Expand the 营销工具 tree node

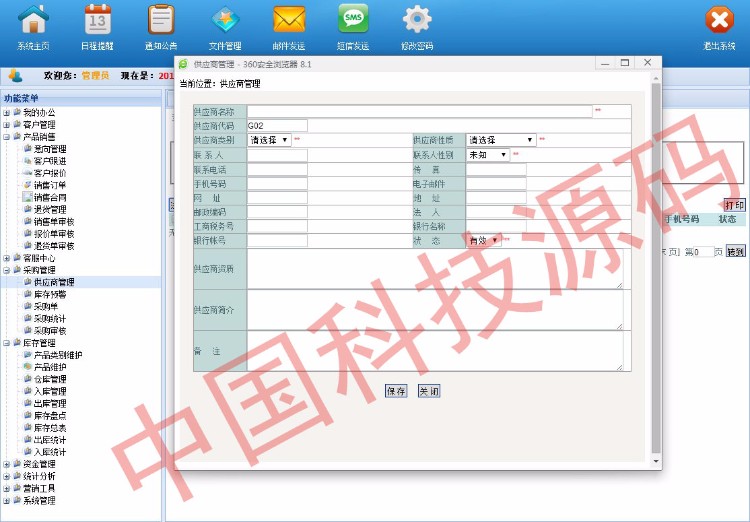7,489
